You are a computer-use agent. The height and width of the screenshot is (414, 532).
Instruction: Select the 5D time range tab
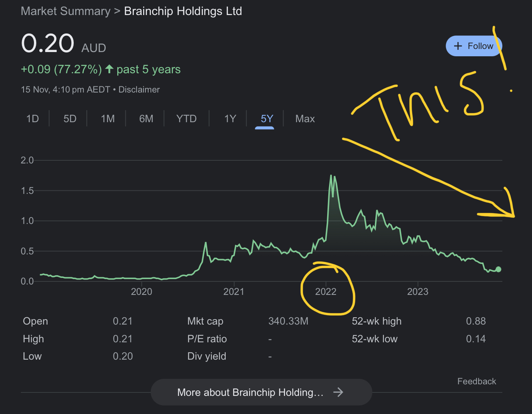click(x=70, y=119)
